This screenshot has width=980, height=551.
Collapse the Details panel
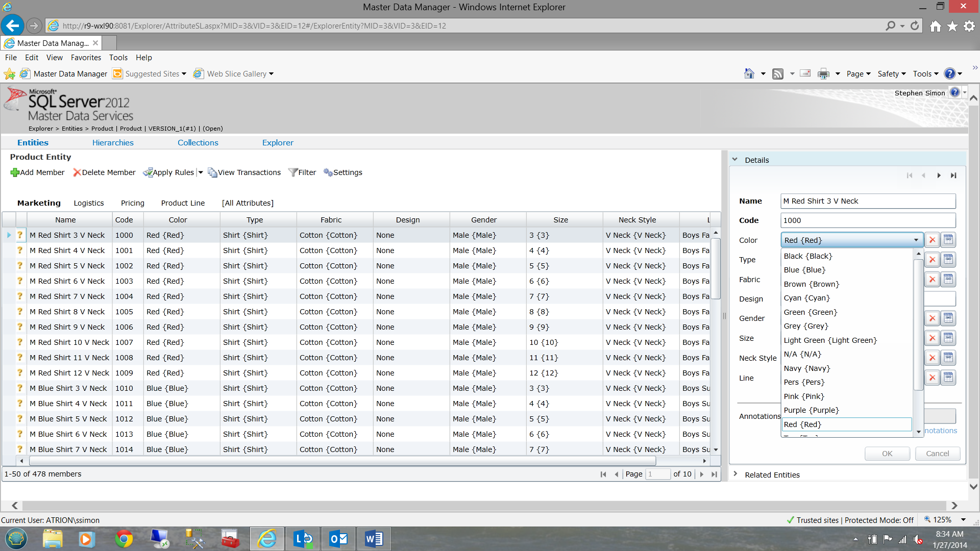(x=735, y=160)
